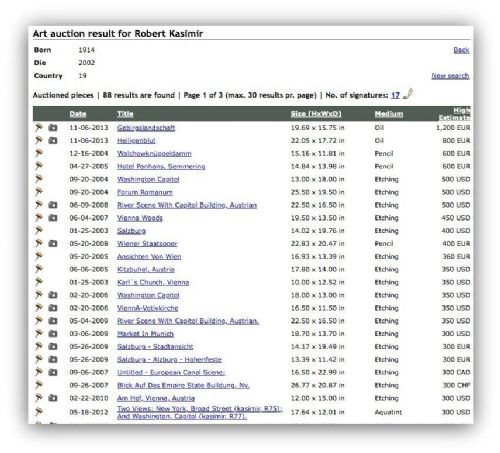Open the 17 signatures link
The height and width of the screenshot is (453, 500).
click(395, 95)
